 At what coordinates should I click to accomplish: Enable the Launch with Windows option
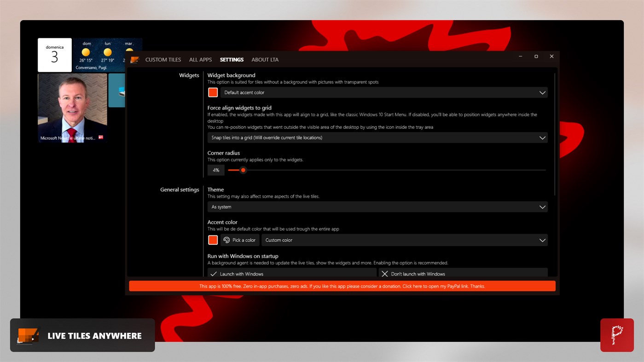pyautogui.click(x=291, y=274)
